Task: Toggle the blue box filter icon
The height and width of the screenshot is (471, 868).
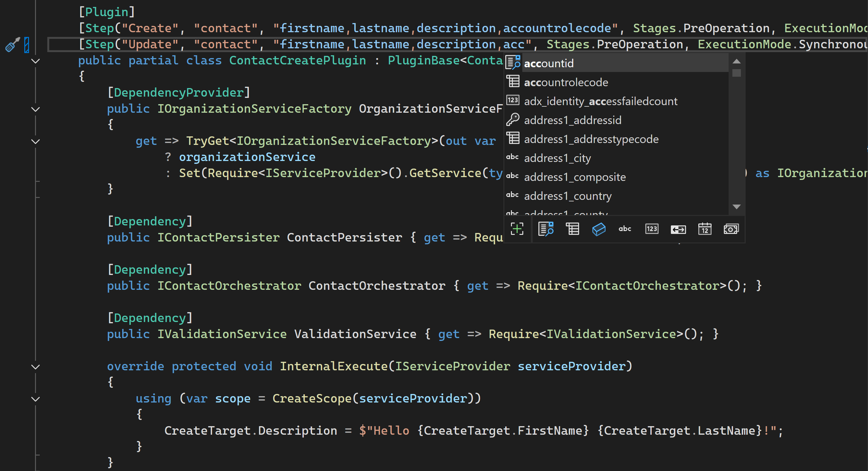Action: pyautogui.click(x=599, y=229)
